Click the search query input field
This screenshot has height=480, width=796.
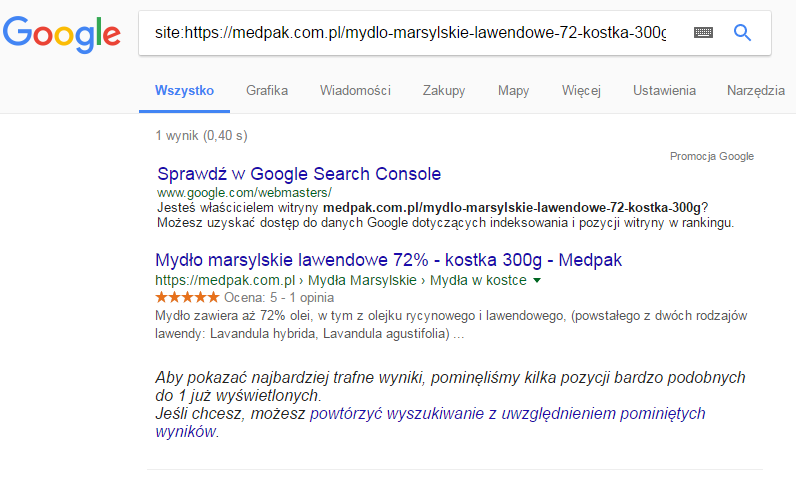[410, 33]
